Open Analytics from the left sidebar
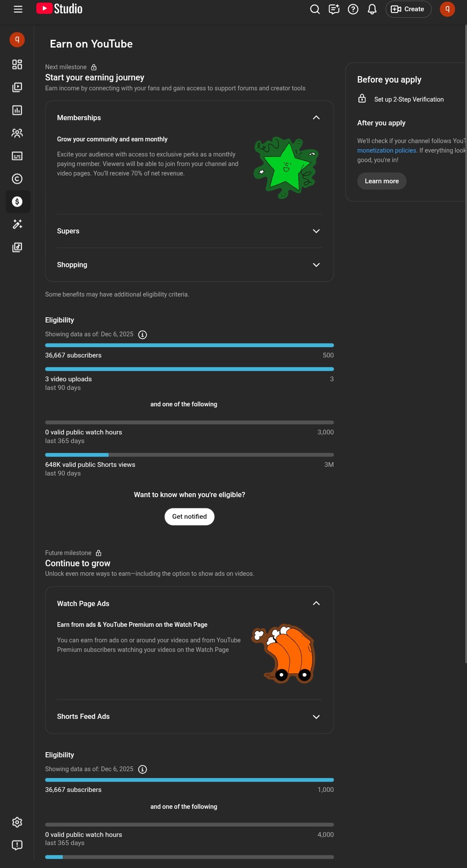The image size is (467, 868). (17, 110)
